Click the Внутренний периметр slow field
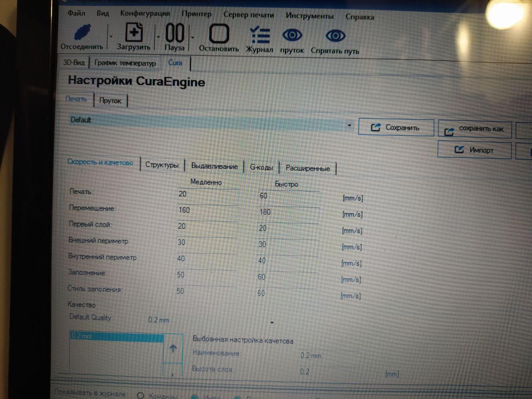 click(206, 259)
